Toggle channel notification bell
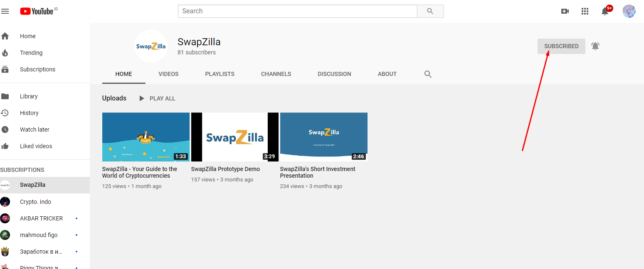Image resolution: width=644 pixels, height=269 pixels. pos(595,46)
